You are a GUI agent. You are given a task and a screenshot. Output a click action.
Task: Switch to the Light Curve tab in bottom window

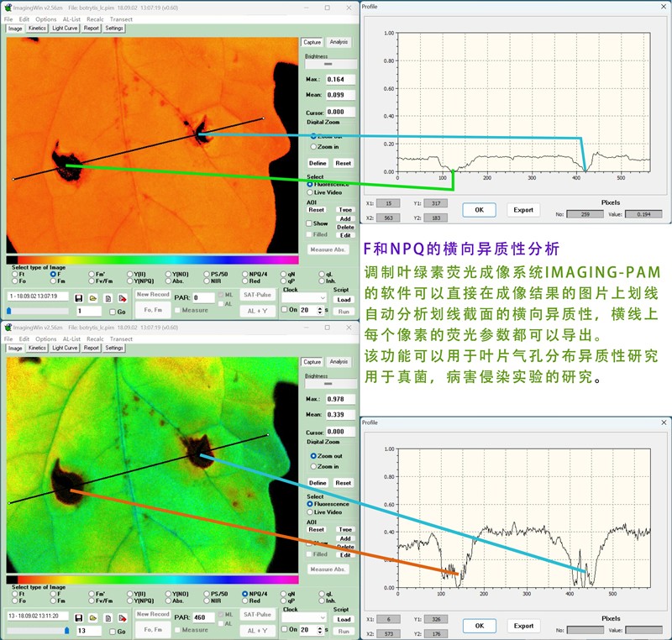click(65, 348)
